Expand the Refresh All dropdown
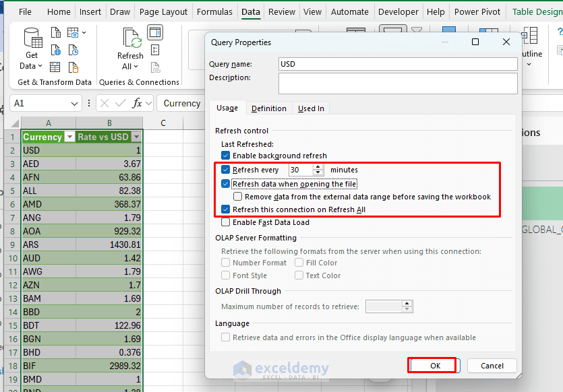The width and height of the screenshot is (563, 392). coord(130,67)
